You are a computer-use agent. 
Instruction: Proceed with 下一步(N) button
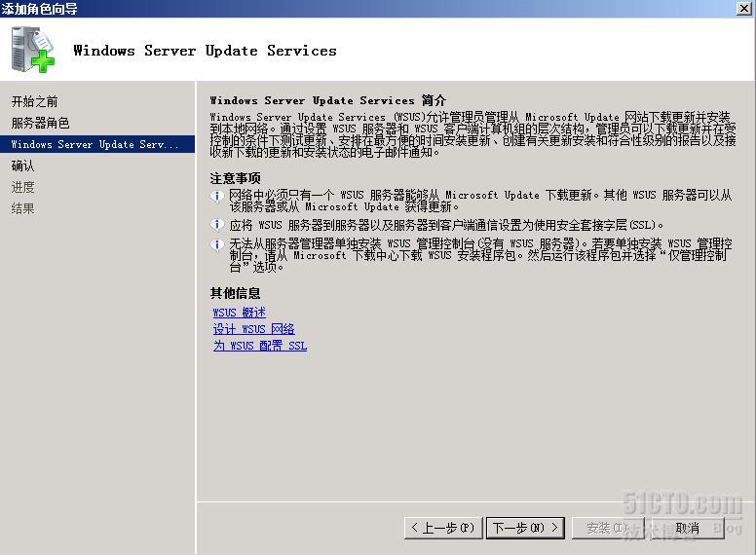[x=525, y=528]
